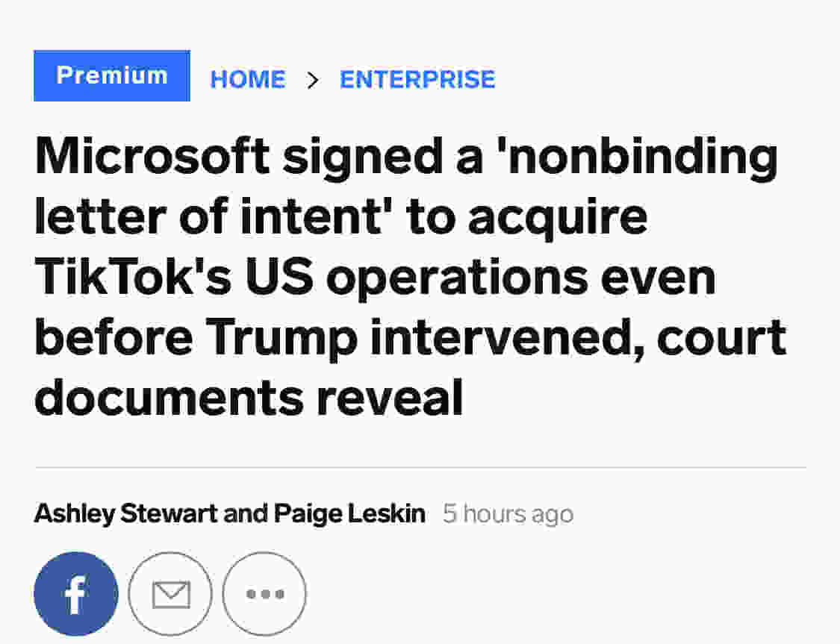The height and width of the screenshot is (644, 840).
Task: Click the word 'reveal' ending headline
Action: click(x=390, y=398)
